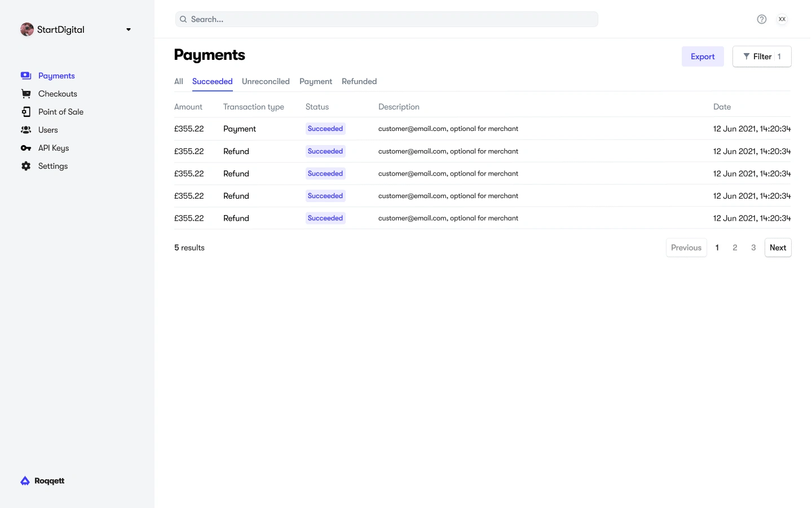Click the Payments page heading

210,55
